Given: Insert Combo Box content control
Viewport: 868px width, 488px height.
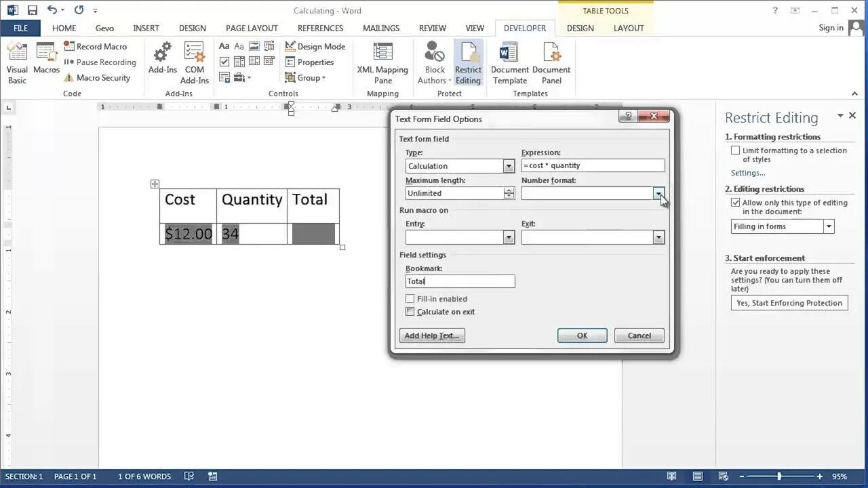Looking at the screenshot, I should point(239,62).
